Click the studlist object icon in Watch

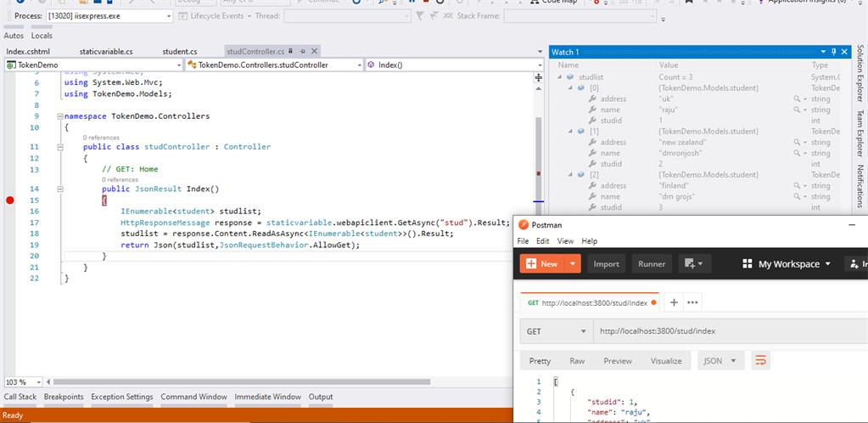(569, 77)
